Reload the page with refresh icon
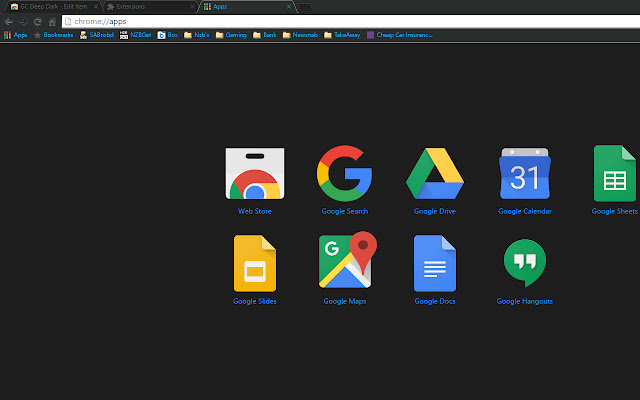The width and height of the screenshot is (640, 400). [x=38, y=22]
